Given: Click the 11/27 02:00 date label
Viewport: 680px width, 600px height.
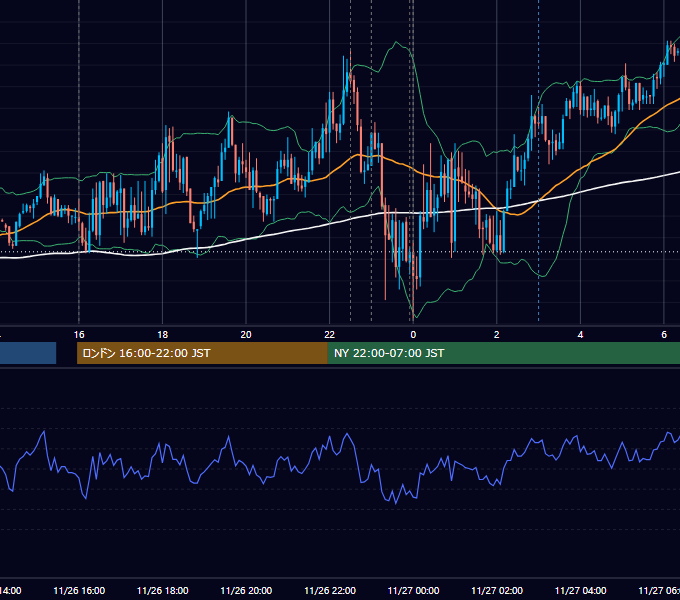Looking at the screenshot, I should coord(497,591).
